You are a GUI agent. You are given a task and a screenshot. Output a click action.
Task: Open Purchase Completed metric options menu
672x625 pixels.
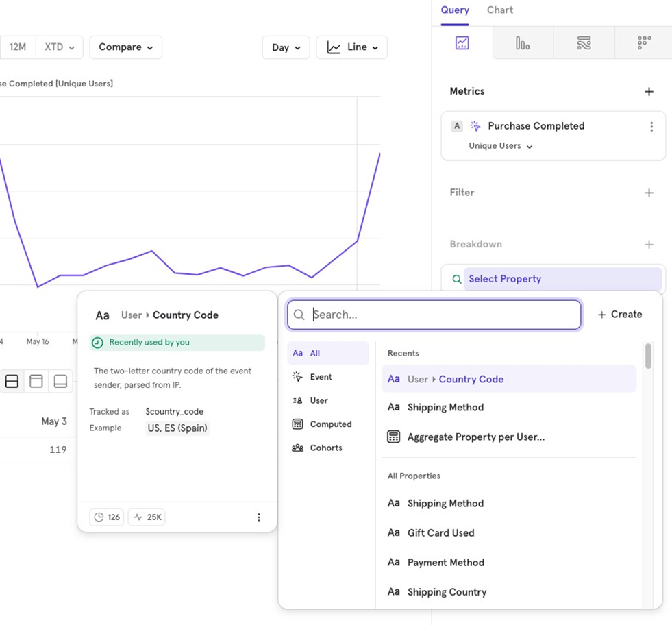tap(651, 127)
